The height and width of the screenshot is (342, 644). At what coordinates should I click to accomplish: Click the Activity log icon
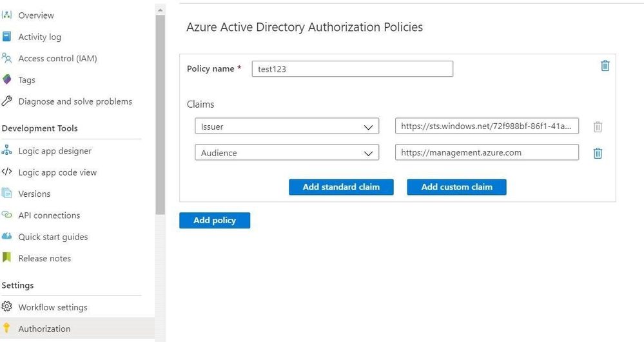click(6, 37)
